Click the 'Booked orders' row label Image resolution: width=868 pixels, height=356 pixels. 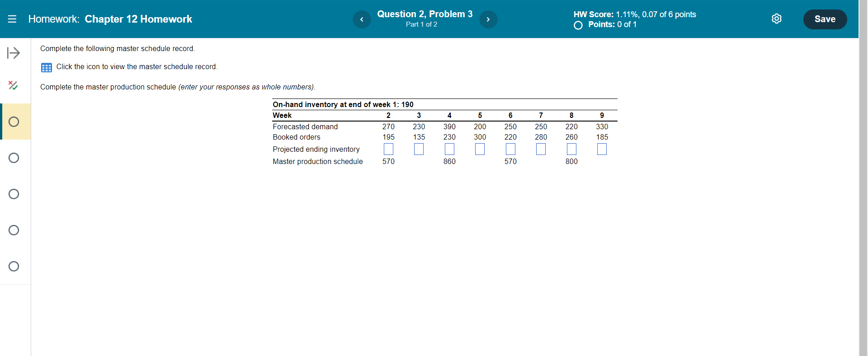[x=297, y=137]
